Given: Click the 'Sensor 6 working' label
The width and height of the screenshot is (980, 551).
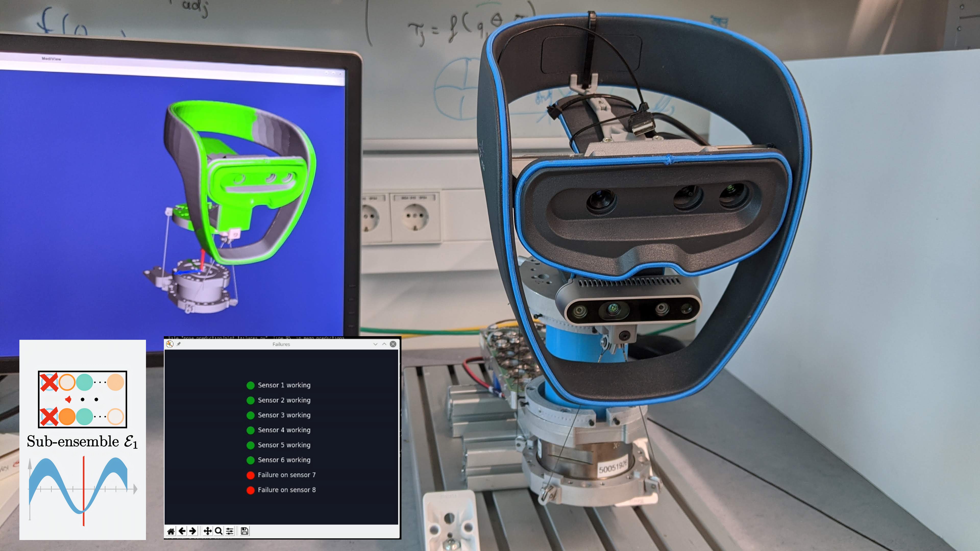Looking at the screenshot, I should click(284, 460).
